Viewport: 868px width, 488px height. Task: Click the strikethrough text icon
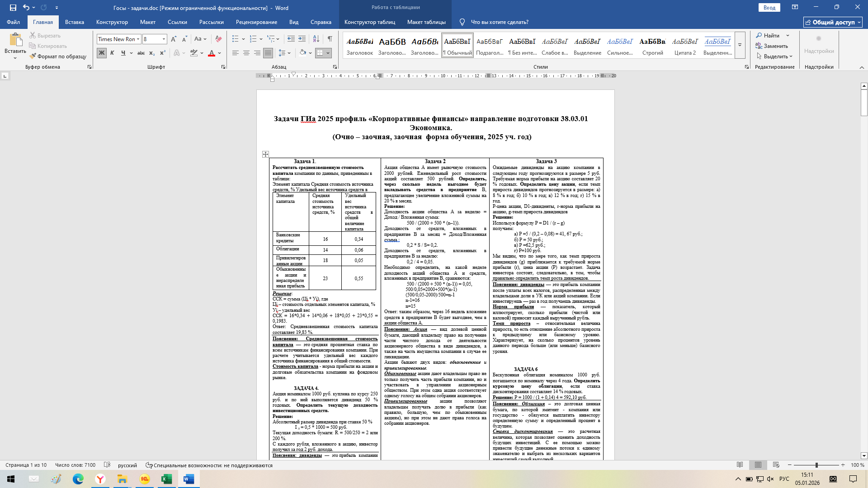pos(141,53)
